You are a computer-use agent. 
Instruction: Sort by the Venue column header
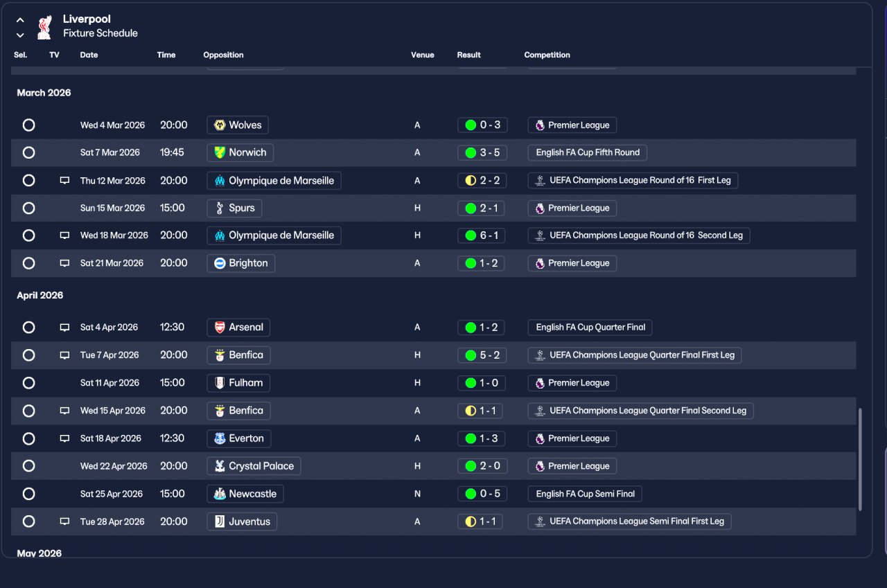[x=423, y=55]
